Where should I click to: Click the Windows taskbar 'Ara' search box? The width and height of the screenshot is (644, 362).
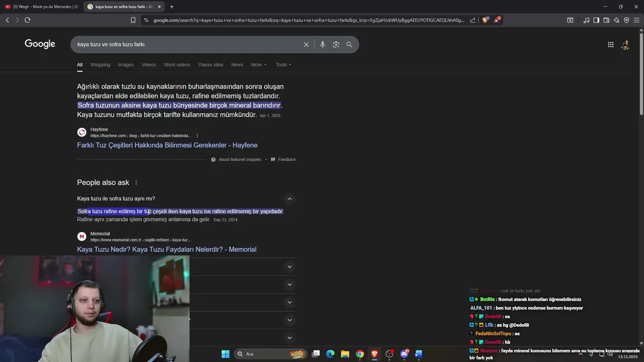coord(271,354)
